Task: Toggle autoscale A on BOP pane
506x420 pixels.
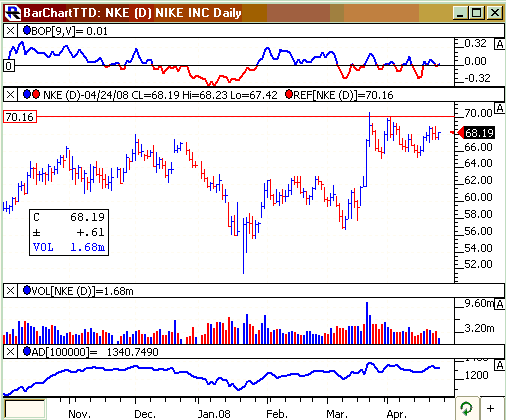Action: (x=499, y=44)
